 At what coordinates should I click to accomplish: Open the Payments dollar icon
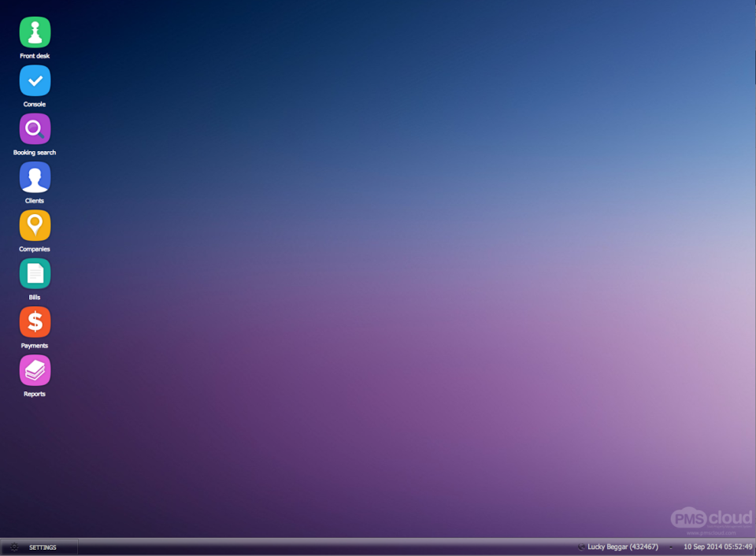click(35, 321)
